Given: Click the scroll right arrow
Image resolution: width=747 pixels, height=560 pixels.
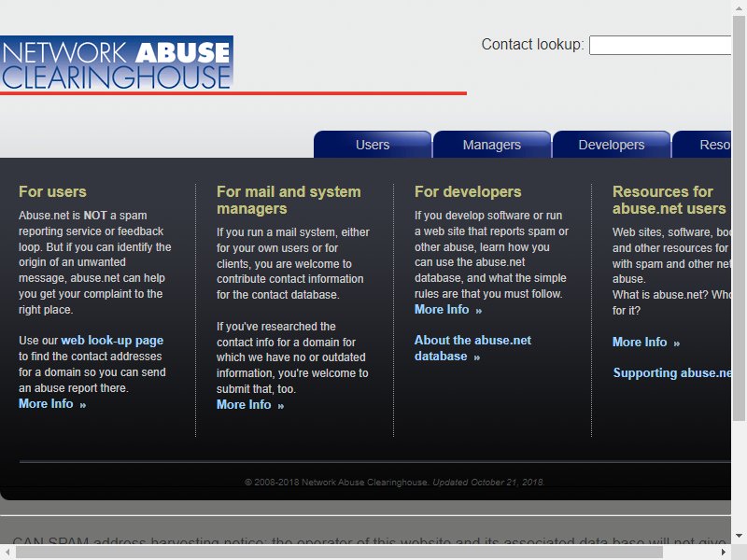Looking at the screenshot, I should (x=724, y=552).
